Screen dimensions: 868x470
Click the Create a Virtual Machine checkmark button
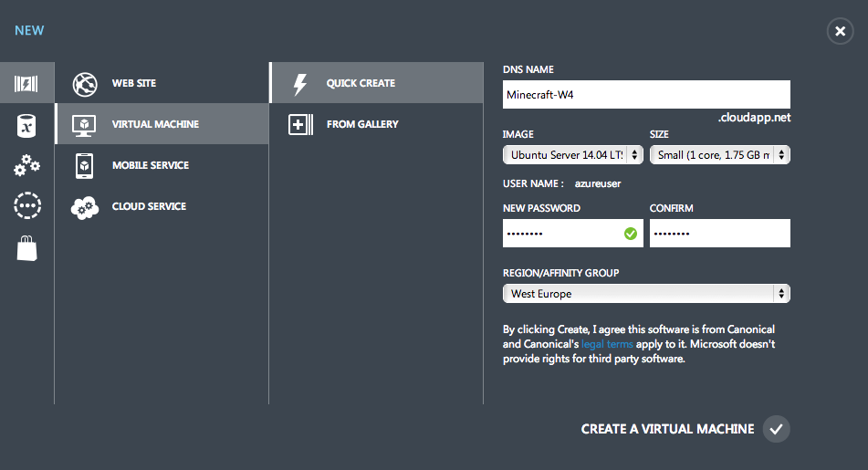click(x=776, y=429)
